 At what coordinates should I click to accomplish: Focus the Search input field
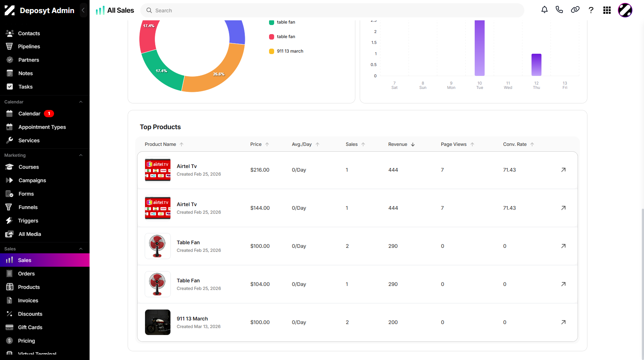click(332, 11)
